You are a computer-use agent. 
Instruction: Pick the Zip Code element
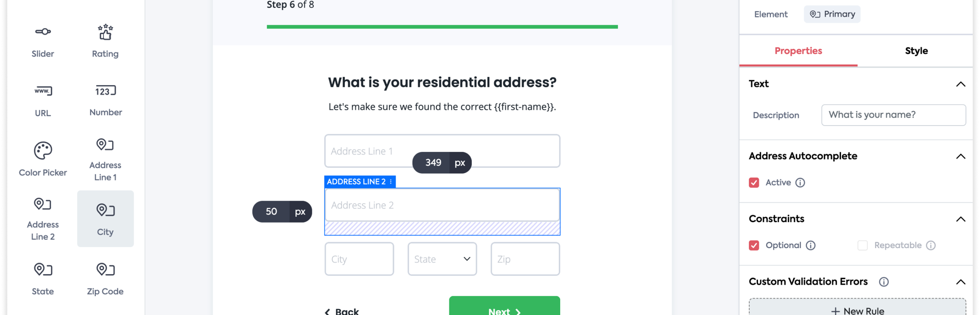105,279
